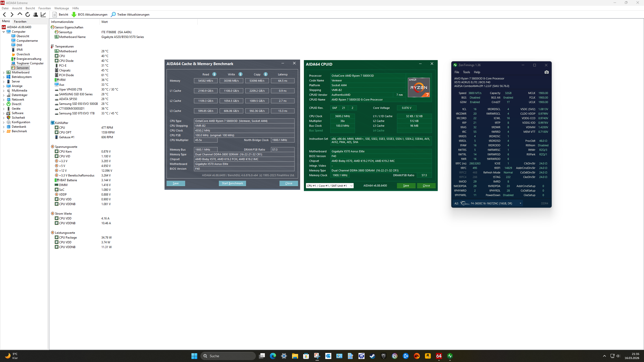The height and width of the screenshot is (362, 644).
Task: Open the Werkzeuge menu
Action: pos(61,8)
